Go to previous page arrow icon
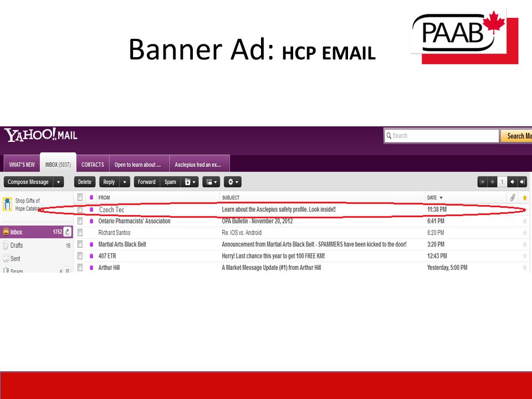This screenshot has width=532, height=399. click(492, 182)
